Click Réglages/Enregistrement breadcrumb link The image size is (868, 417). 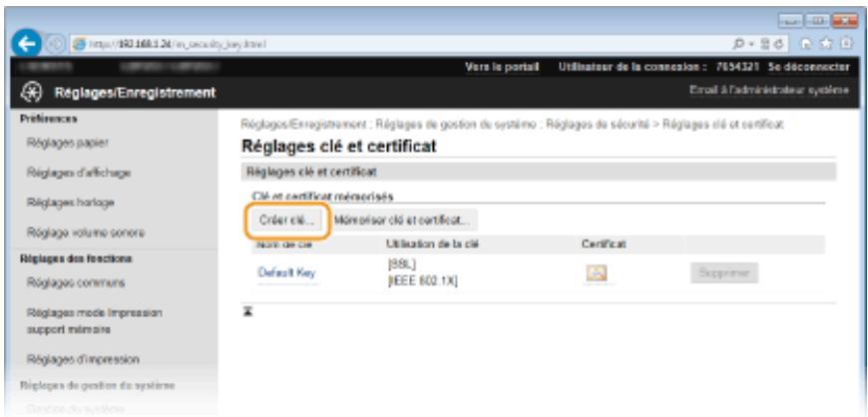pos(303,125)
